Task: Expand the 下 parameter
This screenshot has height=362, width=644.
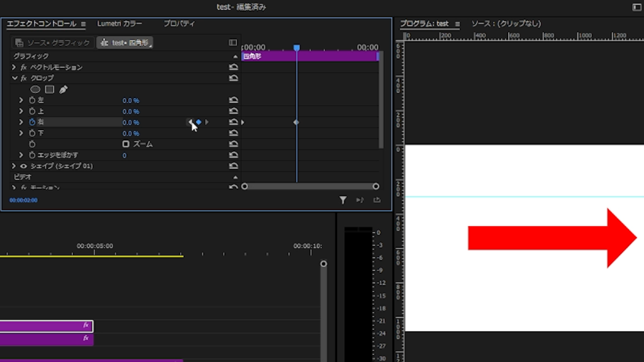Action: pos(21,133)
